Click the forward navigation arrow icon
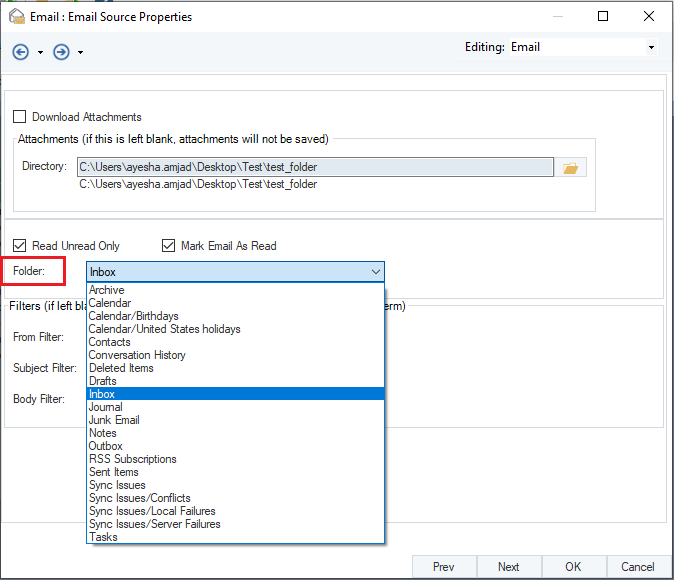 (x=61, y=52)
